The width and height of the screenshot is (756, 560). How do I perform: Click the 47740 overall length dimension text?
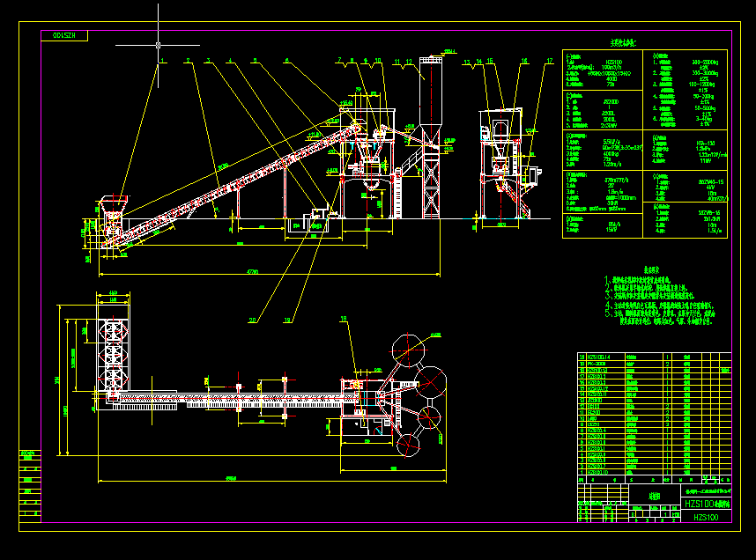coord(253,272)
